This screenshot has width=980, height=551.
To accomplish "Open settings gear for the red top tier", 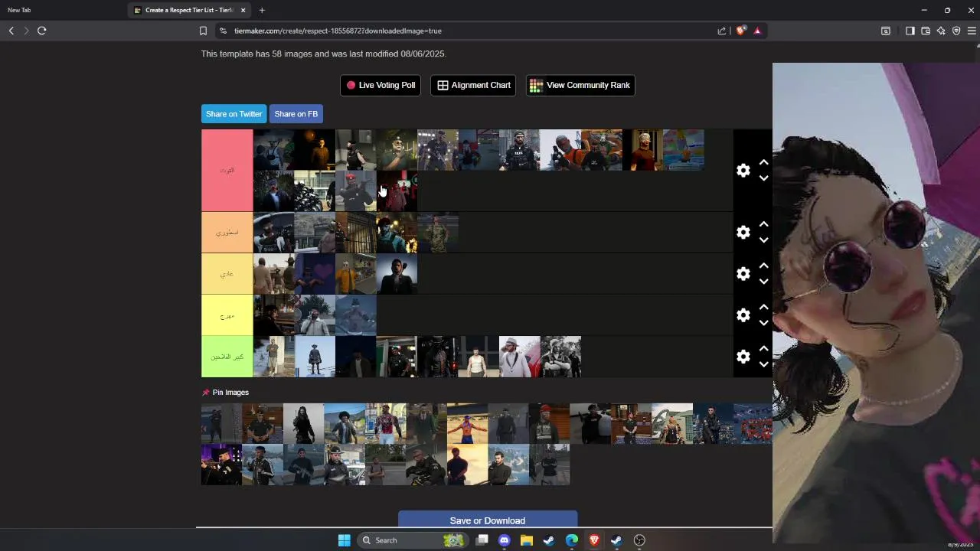I will coord(743,170).
